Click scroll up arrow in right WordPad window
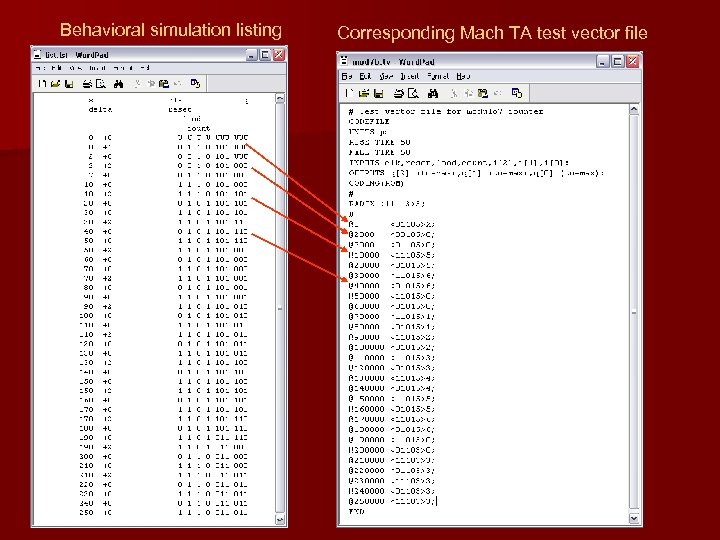Image resolution: width=720 pixels, height=540 pixels. 634,109
